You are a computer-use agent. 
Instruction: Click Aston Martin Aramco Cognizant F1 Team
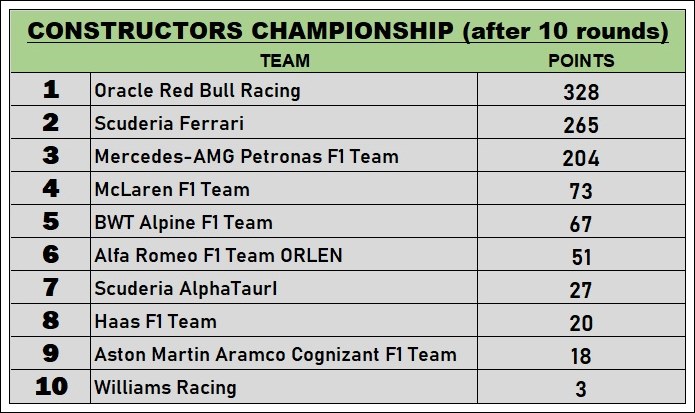pyautogui.click(x=275, y=355)
